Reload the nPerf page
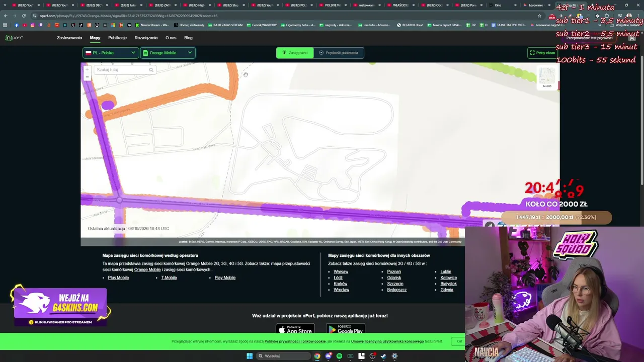Viewport: 644px width, 362px height. pyautogui.click(x=24, y=16)
